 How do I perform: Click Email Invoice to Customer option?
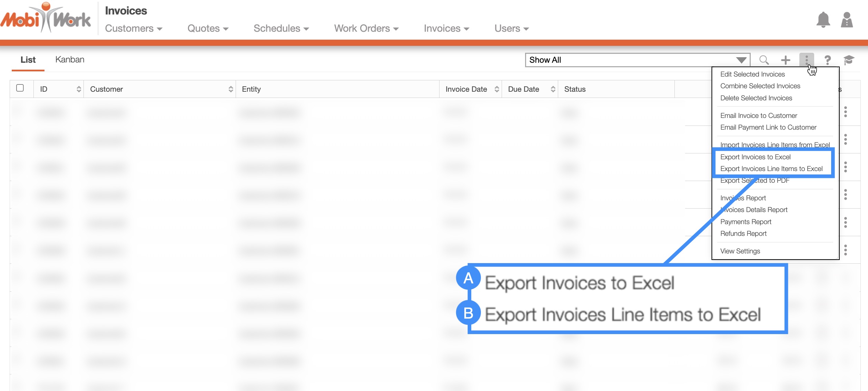(758, 116)
